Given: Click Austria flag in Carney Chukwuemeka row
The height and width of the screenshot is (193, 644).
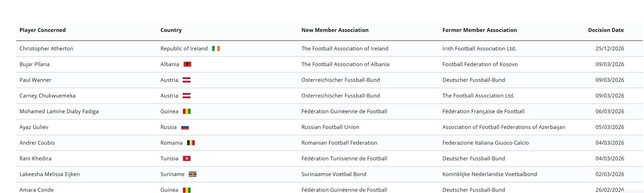Looking at the screenshot, I should pos(186,96).
